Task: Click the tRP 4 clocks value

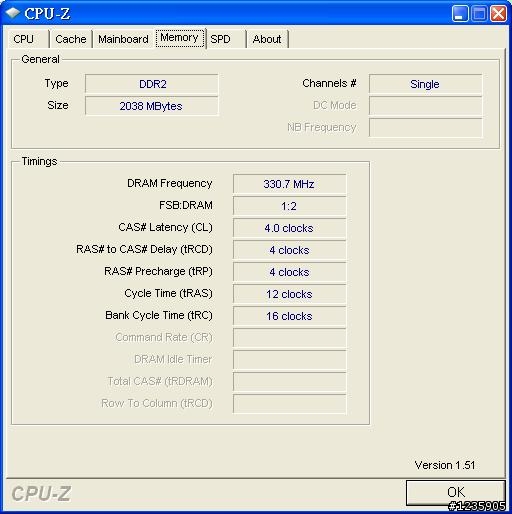Action: coord(289,272)
